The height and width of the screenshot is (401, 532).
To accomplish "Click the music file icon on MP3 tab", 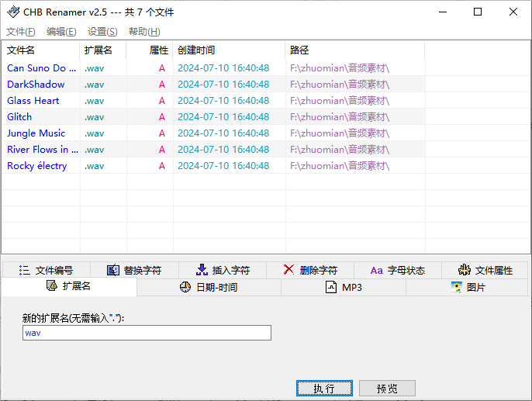I will 331,287.
